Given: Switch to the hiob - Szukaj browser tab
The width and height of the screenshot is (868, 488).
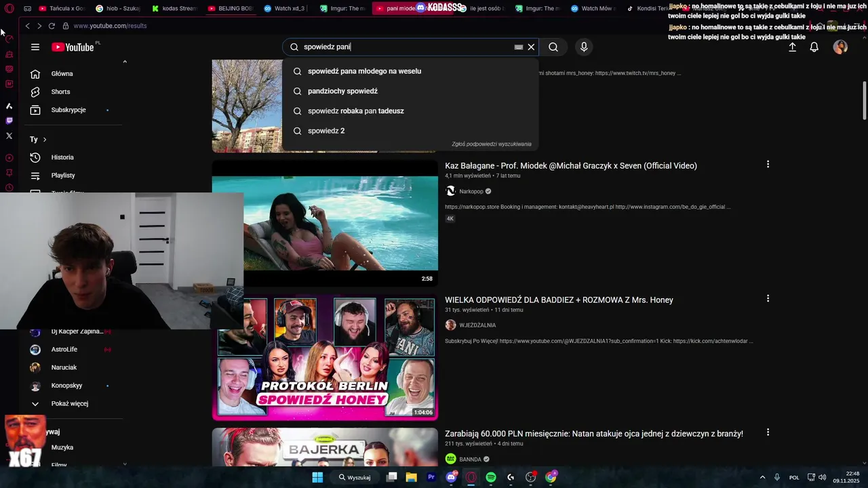Looking at the screenshot, I should point(117,9).
